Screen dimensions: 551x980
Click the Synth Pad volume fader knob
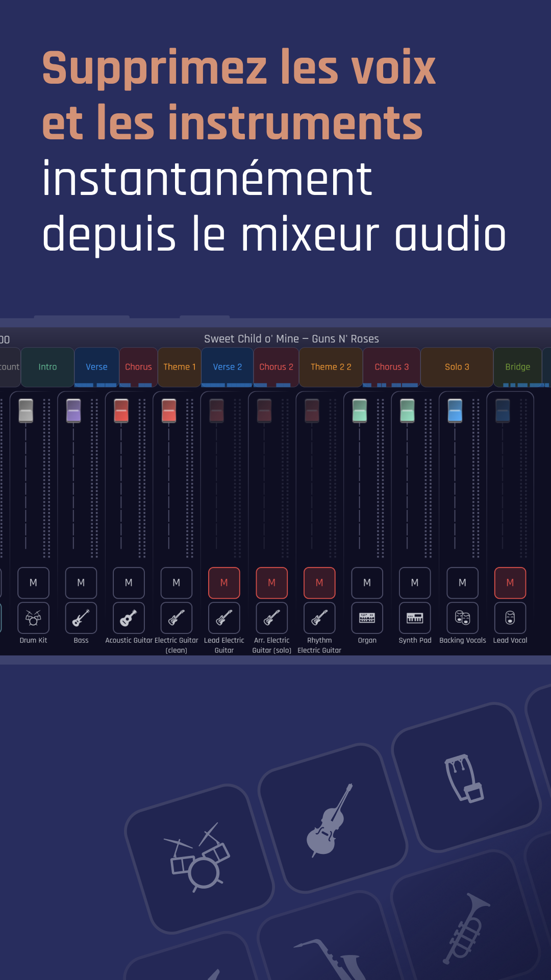(407, 410)
